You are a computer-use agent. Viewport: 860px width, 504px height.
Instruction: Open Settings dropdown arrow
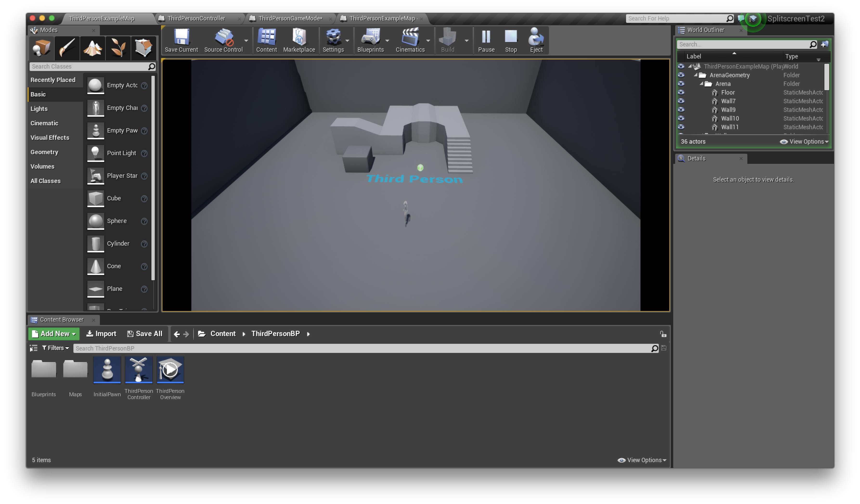[x=347, y=41]
